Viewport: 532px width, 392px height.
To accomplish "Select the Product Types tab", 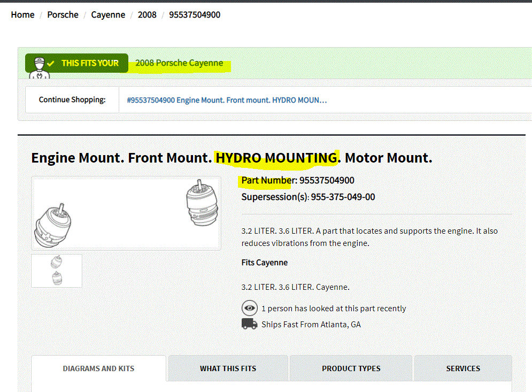I will [351, 368].
